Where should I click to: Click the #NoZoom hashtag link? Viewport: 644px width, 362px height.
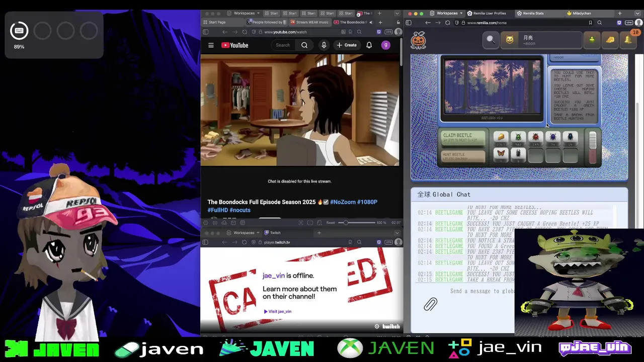point(342,202)
